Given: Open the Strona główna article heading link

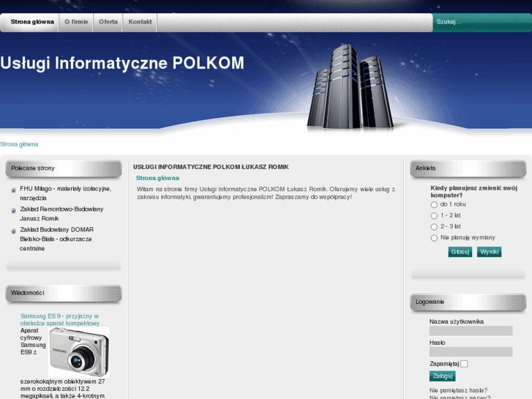Looking at the screenshot, I should [157, 178].
